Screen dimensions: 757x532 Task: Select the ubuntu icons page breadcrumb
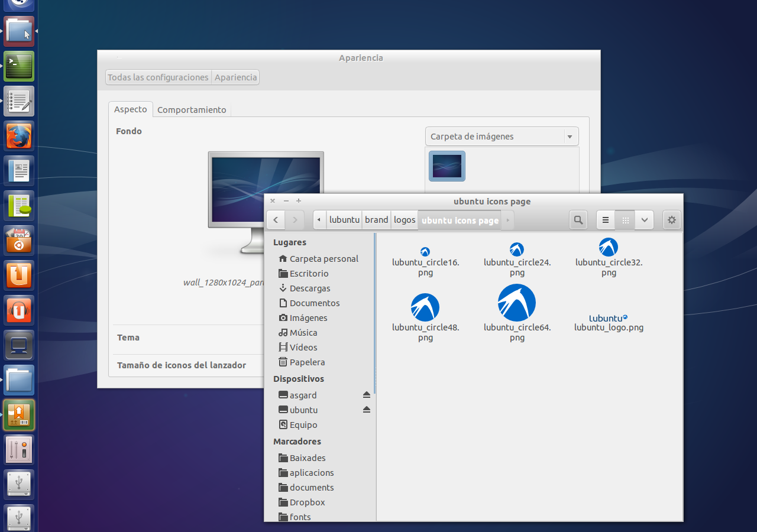pos(460,220)
